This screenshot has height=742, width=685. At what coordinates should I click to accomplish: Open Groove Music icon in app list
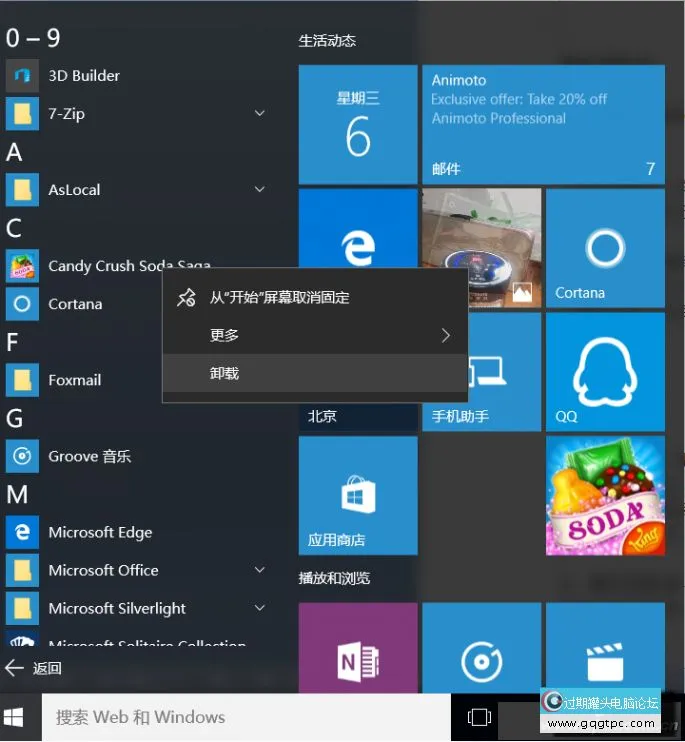click(22, 456)
